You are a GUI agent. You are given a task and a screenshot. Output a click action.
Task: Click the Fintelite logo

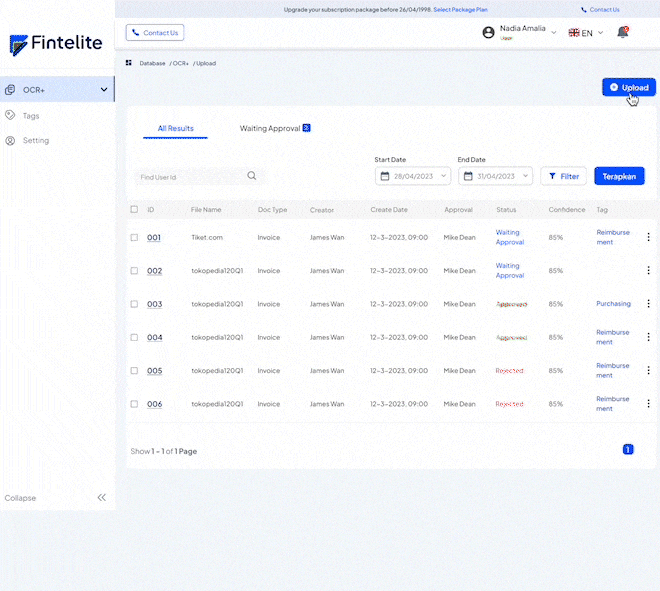tap(56, 44)
